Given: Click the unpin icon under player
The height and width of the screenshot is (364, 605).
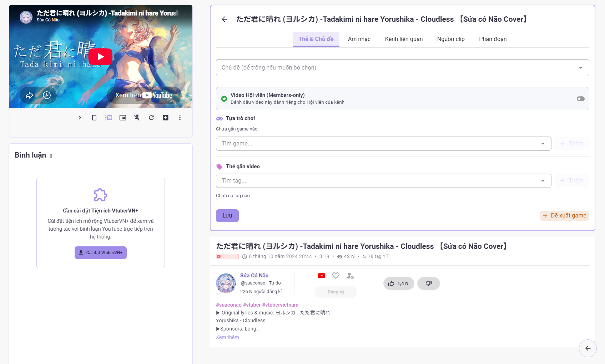Looking at the screenshot, I should pos(137,118).
